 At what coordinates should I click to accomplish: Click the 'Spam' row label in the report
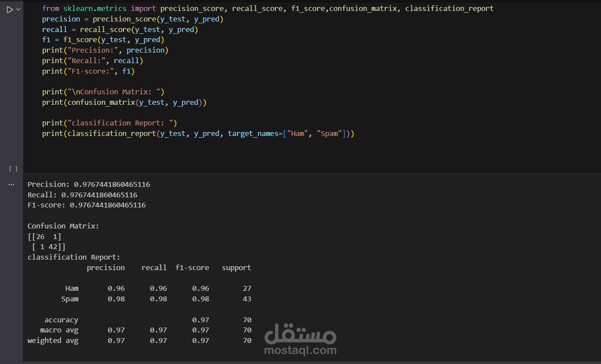70,299
